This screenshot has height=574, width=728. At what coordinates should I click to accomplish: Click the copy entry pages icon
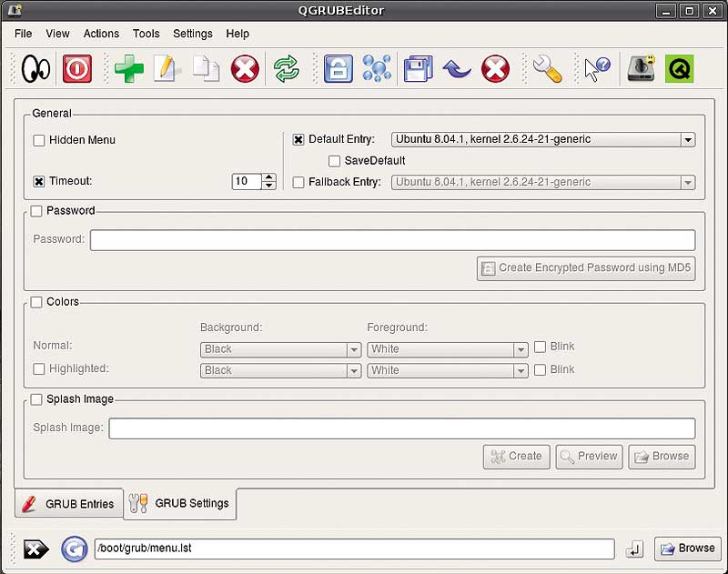coord(206,69)
